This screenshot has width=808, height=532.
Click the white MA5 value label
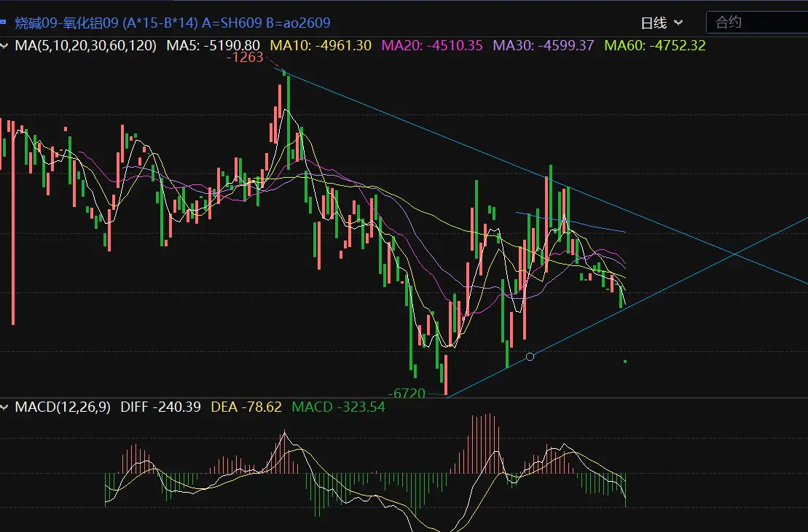213,45
